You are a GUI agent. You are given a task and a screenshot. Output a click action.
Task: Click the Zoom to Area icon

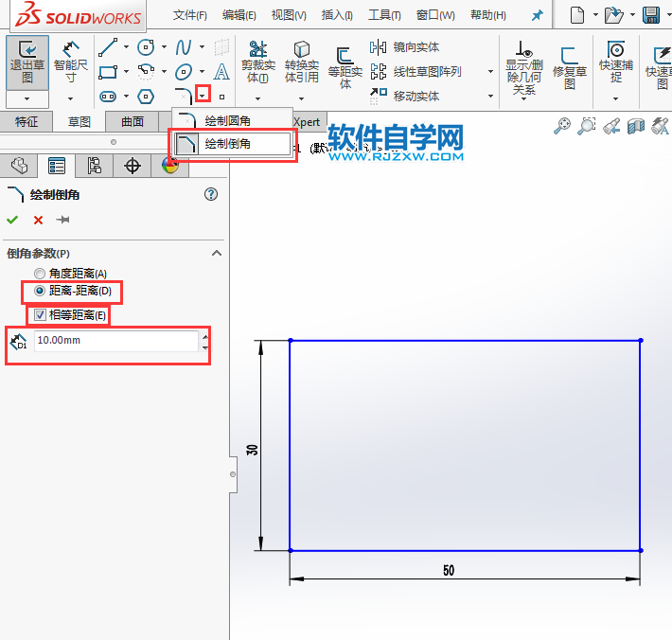point(587,126)
